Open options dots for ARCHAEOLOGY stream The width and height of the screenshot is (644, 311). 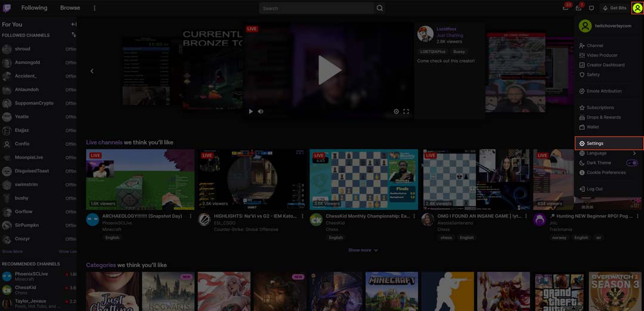[191, 216]
